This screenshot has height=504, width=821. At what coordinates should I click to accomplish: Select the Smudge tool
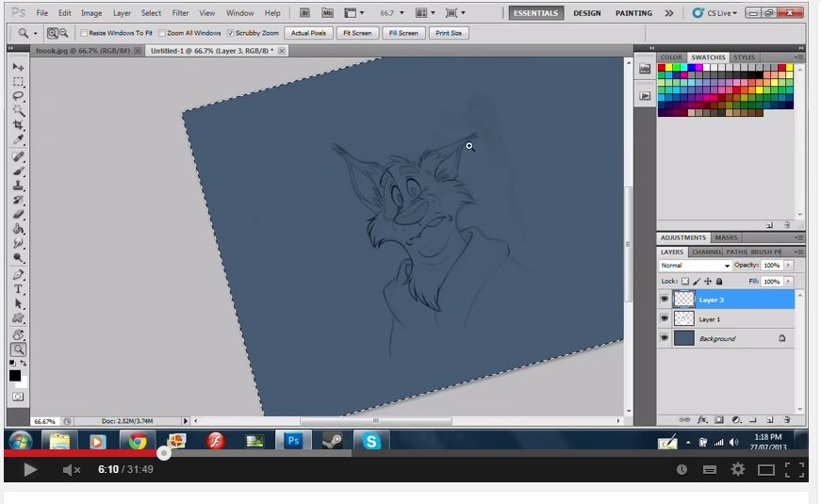click(18, 243)
